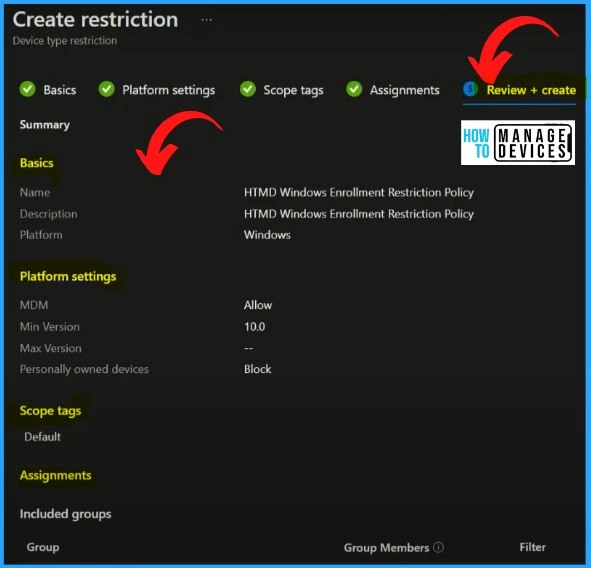Click the green checkmark icon for Basics
This screenshot has width=591, height=568.
[28, 89]
